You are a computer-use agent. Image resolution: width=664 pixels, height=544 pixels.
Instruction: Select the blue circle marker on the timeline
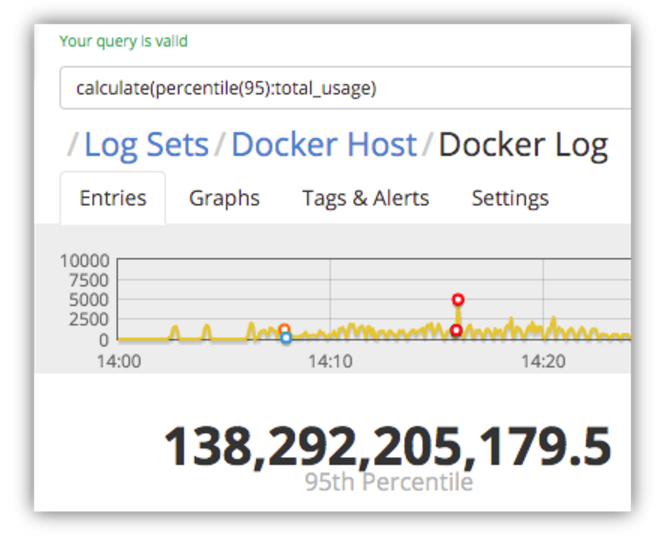(286, 339)
